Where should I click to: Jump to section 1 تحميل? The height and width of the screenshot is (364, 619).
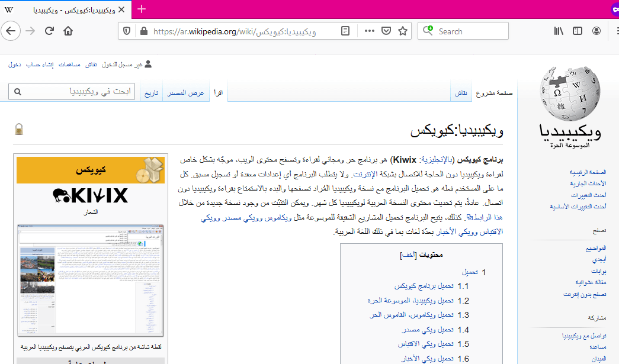click(470, 272)
